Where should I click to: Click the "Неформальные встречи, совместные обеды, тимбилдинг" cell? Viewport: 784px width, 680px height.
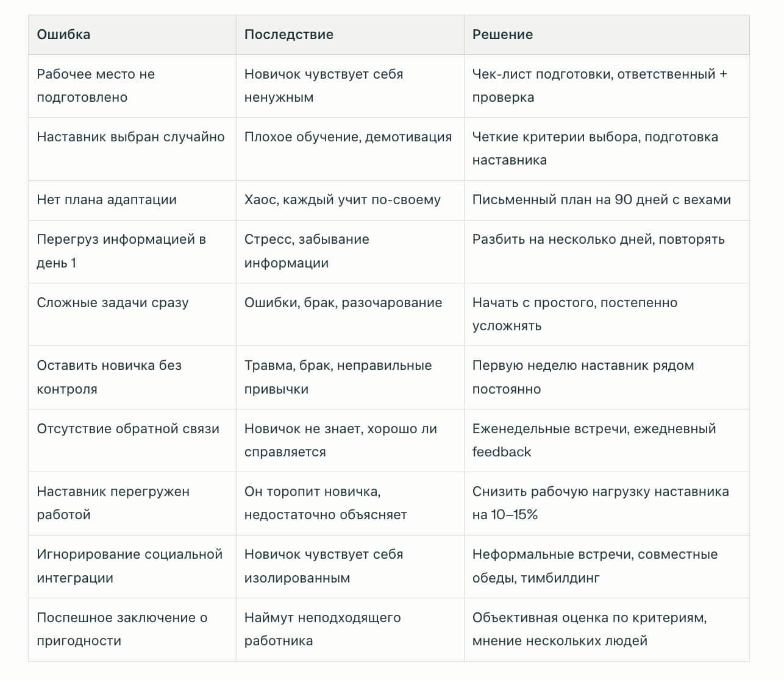point(595,566)
